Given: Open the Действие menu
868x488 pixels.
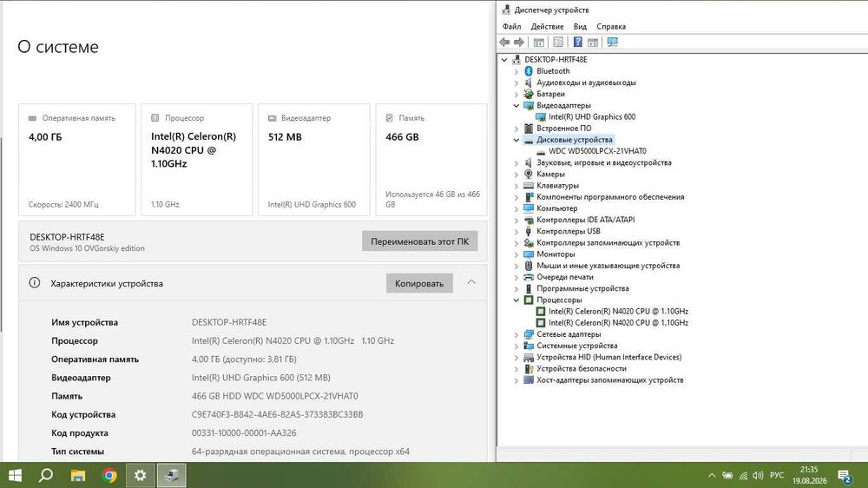Looking at the screenshot, I should point(547,27).
